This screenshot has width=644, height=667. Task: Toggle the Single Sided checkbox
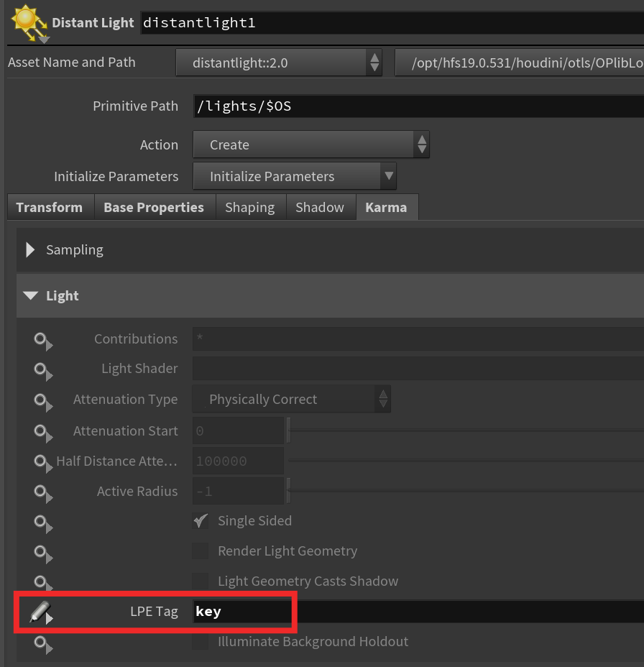pos(201,520)
